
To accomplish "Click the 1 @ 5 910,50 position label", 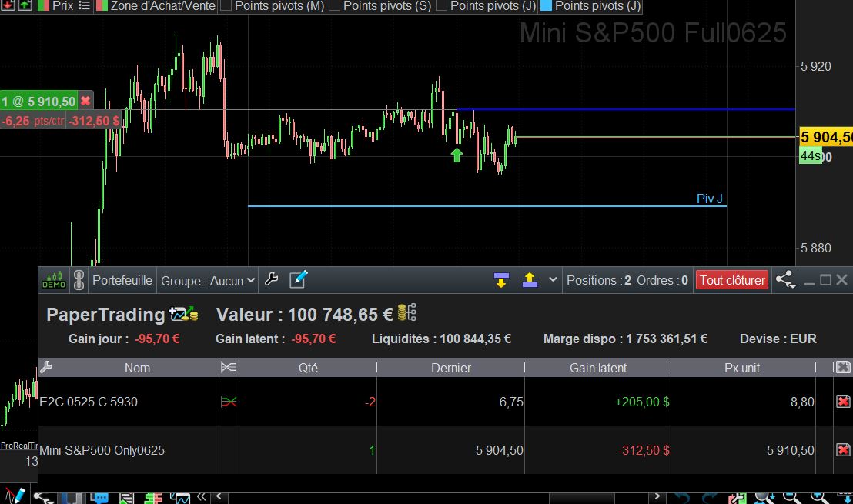I will (x=38, y=101).
